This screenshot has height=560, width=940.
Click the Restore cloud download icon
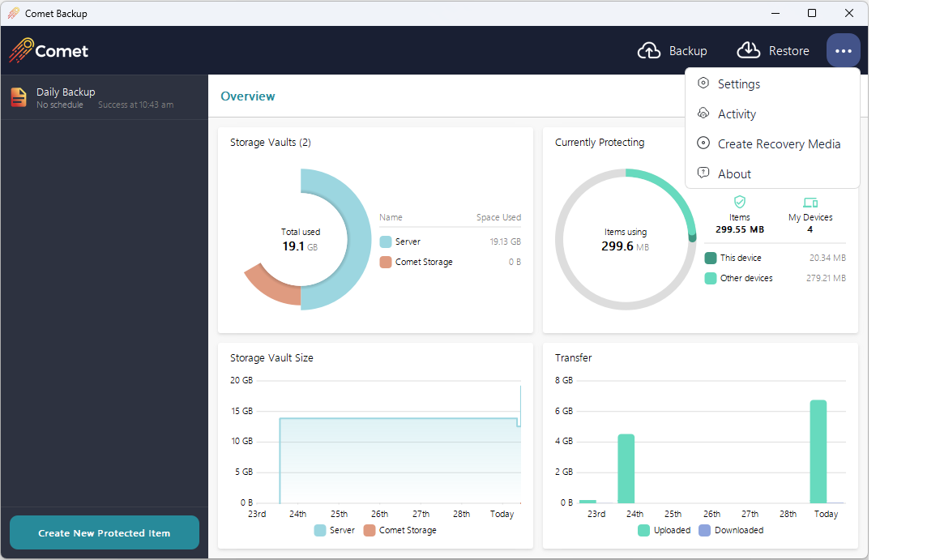click(x=748, y=51)
